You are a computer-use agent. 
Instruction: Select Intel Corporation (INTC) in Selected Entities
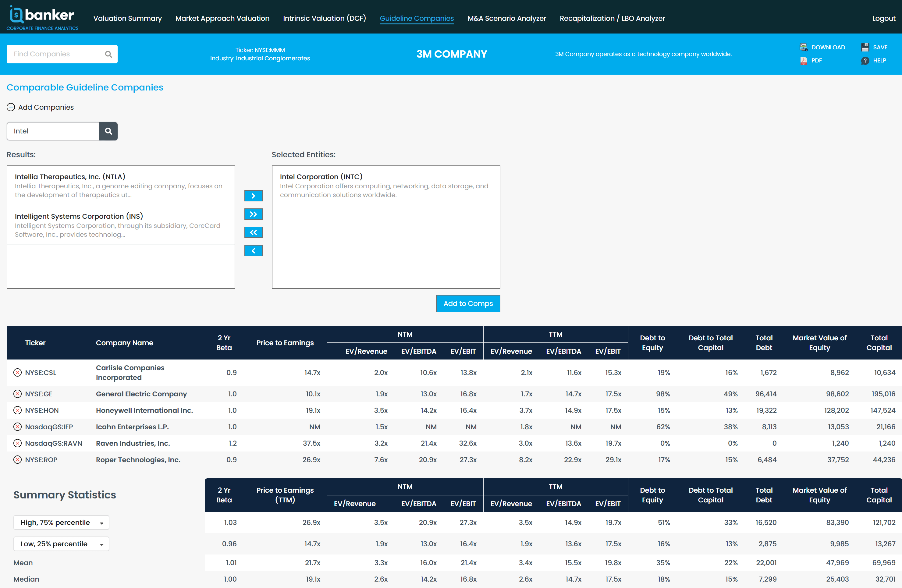pos(386,186)
